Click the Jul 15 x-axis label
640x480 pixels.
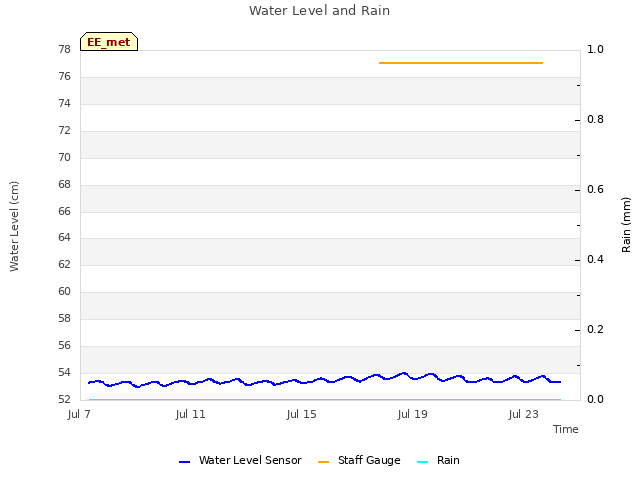301,414
